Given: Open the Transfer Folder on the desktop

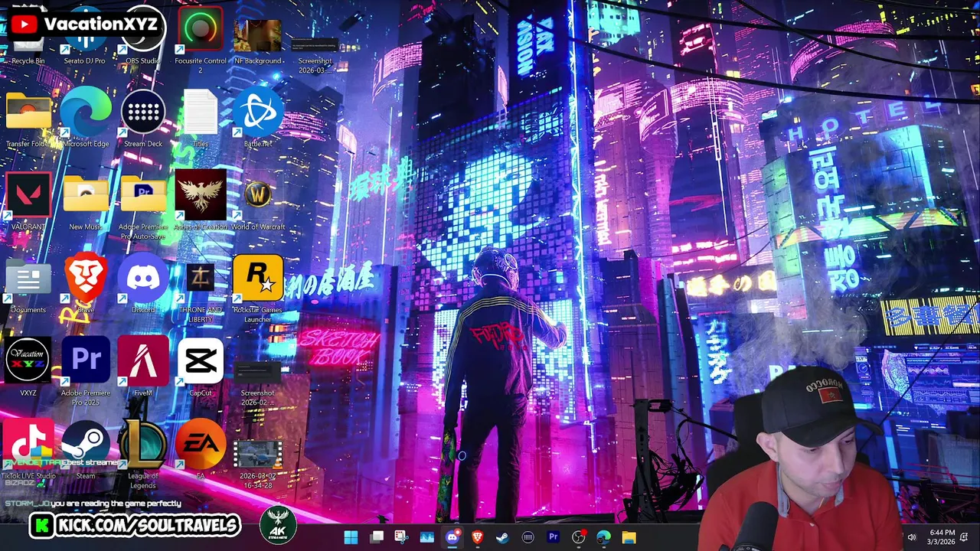Looking at the screenshot, I should 28,119.
